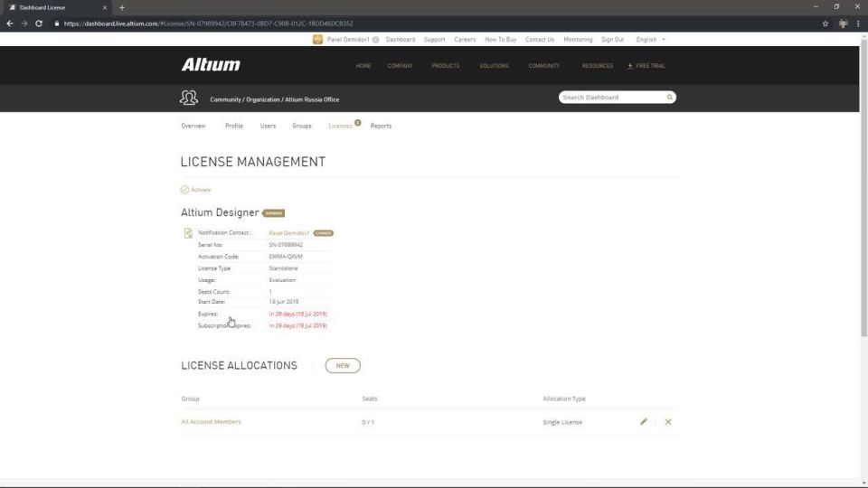Image resolution: width=868 pixels, height=488 pixels.
Task: Click the browser forward arrow
Action: (x=24, y=23)
